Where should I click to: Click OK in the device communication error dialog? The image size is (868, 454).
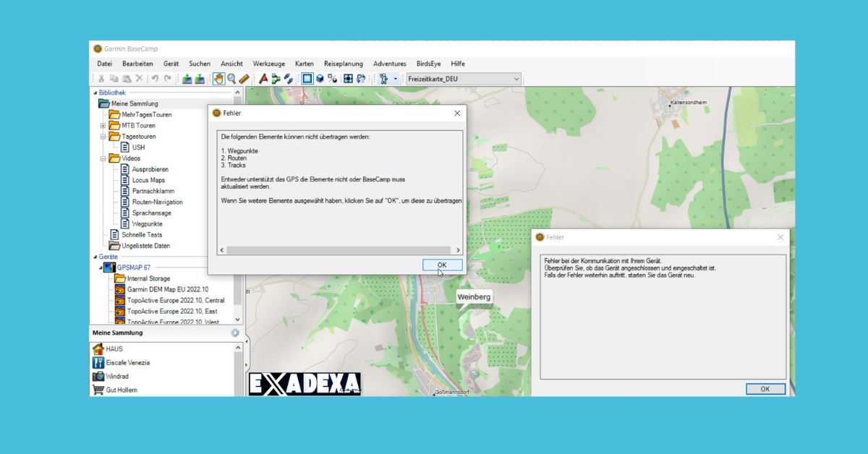[x=765, y=389]
